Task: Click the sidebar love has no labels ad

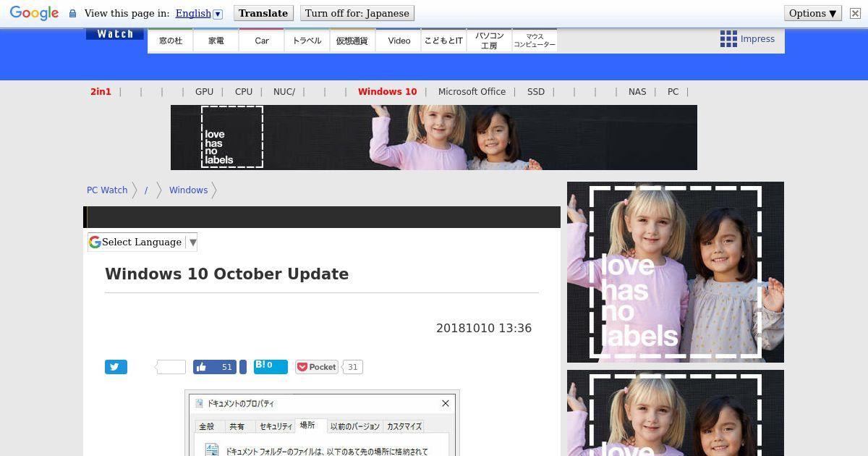Action: click(676, 272)
